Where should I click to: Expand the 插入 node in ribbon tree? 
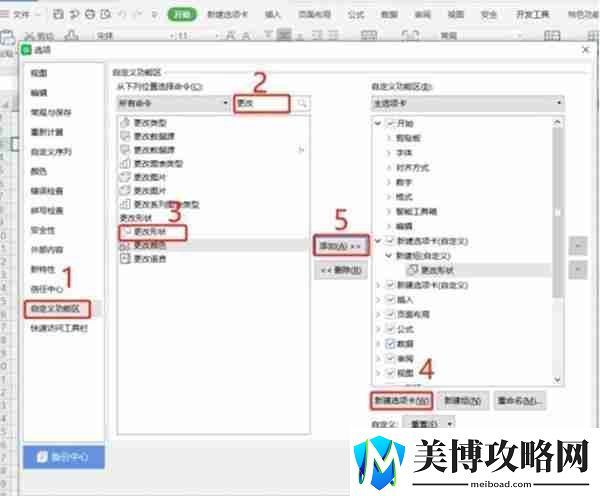(378, 300)
